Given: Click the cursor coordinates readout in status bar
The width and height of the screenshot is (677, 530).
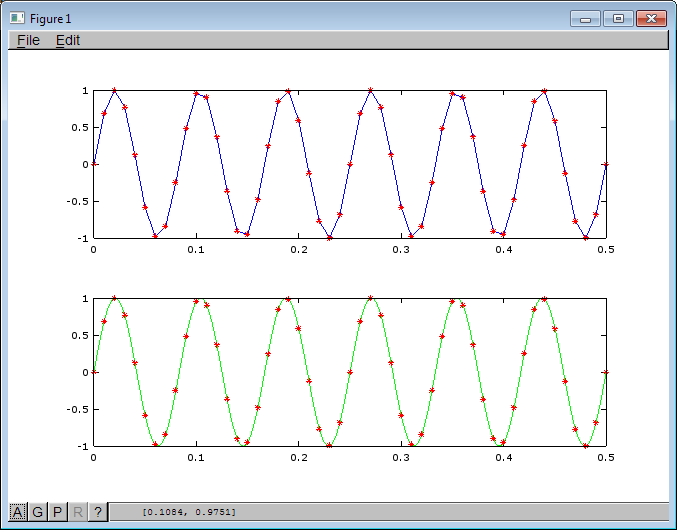Looking at the screenshot, I should [x=189, y=512].
